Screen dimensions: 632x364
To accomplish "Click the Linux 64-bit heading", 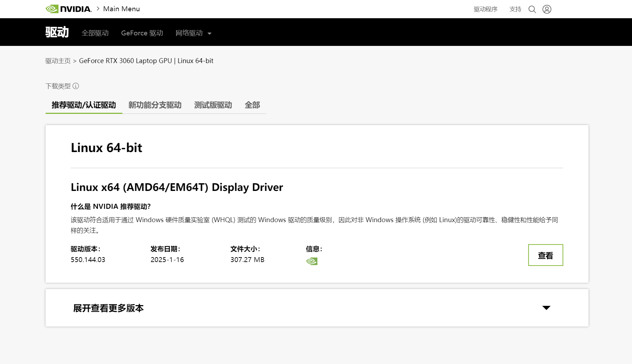I will (107, 148).
